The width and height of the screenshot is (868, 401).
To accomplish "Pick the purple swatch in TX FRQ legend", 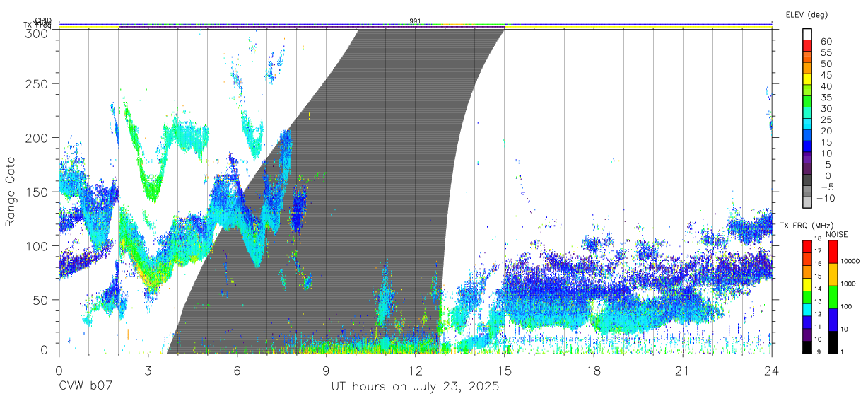I will 807,335.
